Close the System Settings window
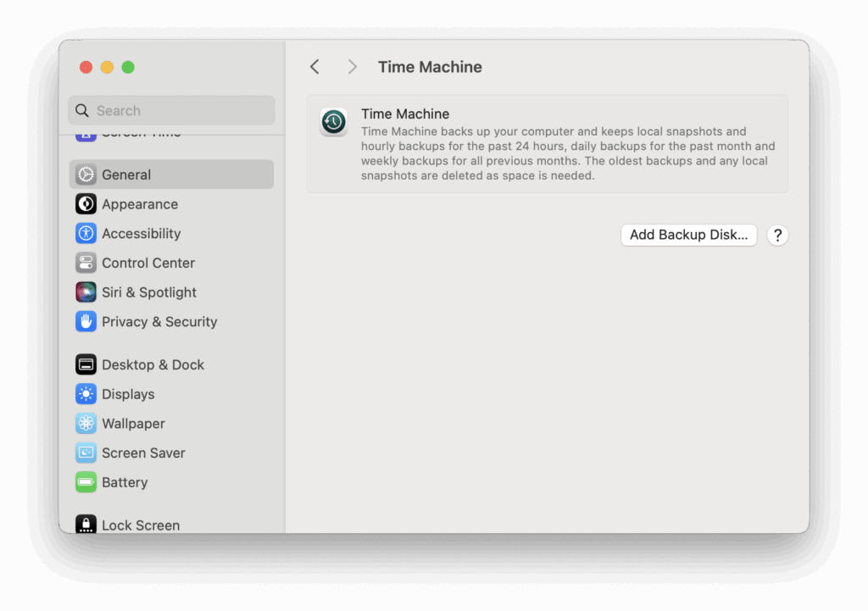 (86, 67)
